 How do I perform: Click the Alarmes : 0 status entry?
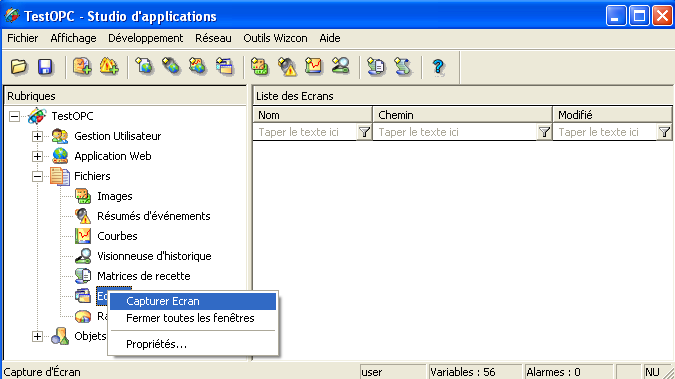(569, 372)
